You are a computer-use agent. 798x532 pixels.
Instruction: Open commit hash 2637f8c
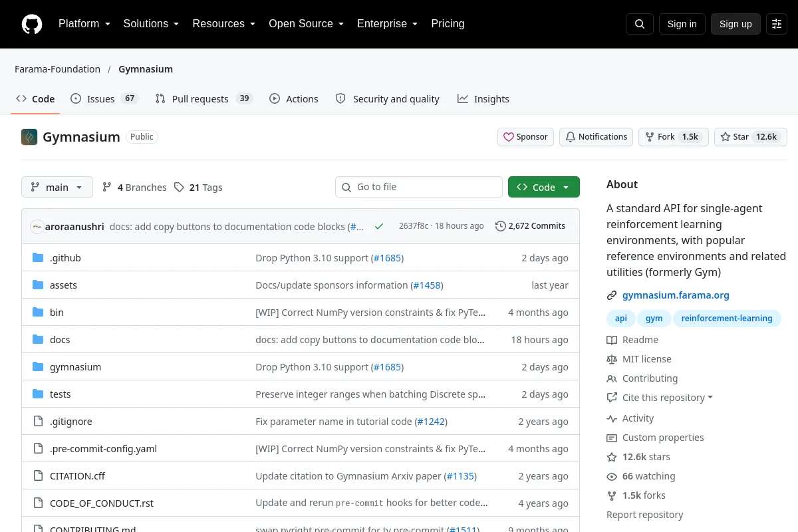(x=414, y=226)
